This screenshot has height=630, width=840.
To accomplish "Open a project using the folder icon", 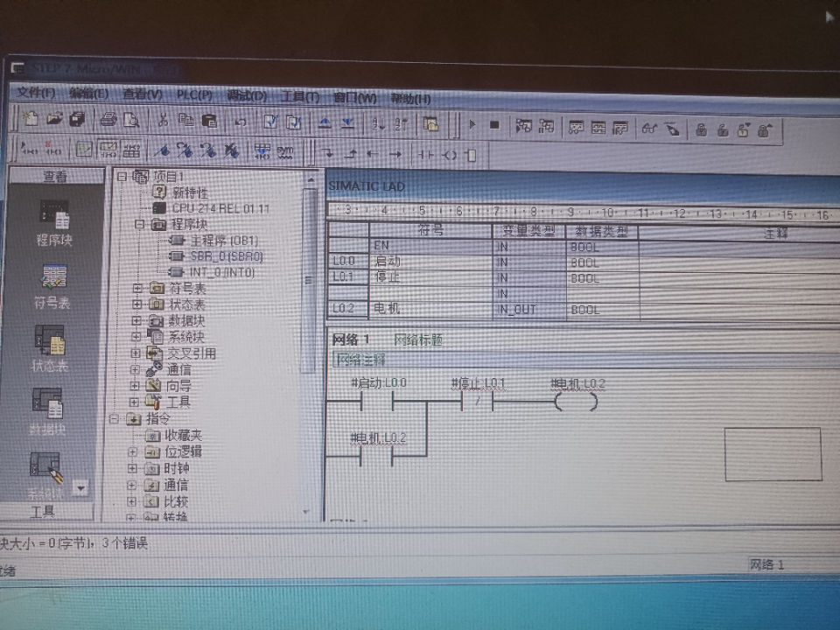I will point(54,119).
